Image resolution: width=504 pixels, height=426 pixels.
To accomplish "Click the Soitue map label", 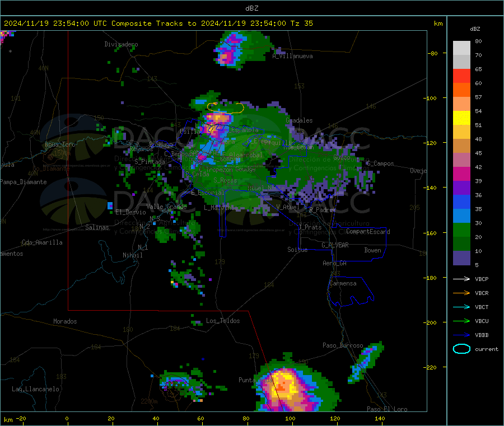I will tap(297, 250).
